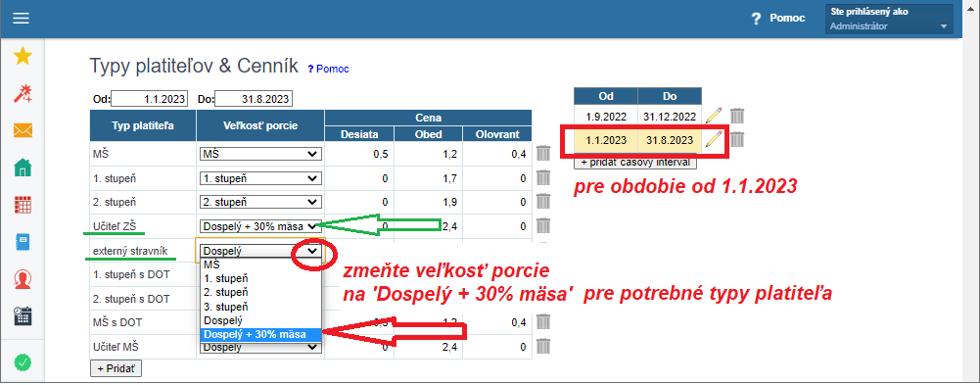Click the '+ Pridať' button
The width and height of the screenshot is (980, 385).
coord(117,368)
